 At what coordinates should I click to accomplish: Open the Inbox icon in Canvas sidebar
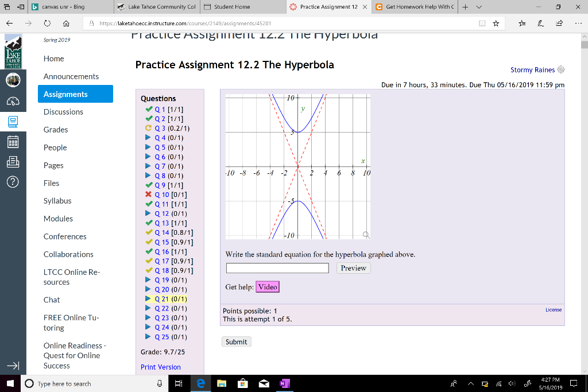(13, 162)
